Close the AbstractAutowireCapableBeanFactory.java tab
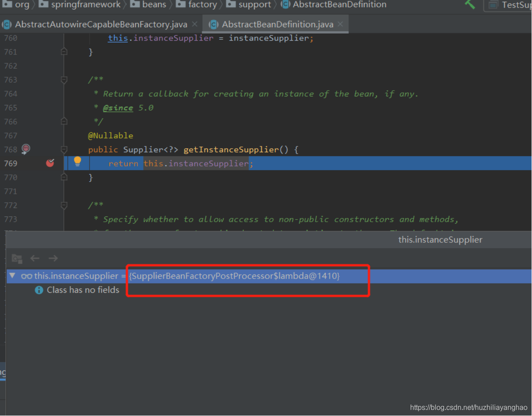 click(x=195, y=24)
